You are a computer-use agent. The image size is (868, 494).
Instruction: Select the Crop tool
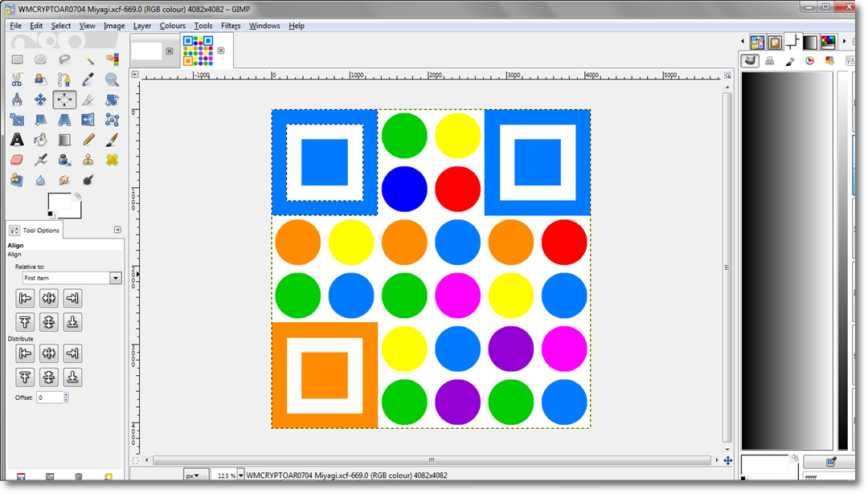pyautogui.click(x=88, y=100)
